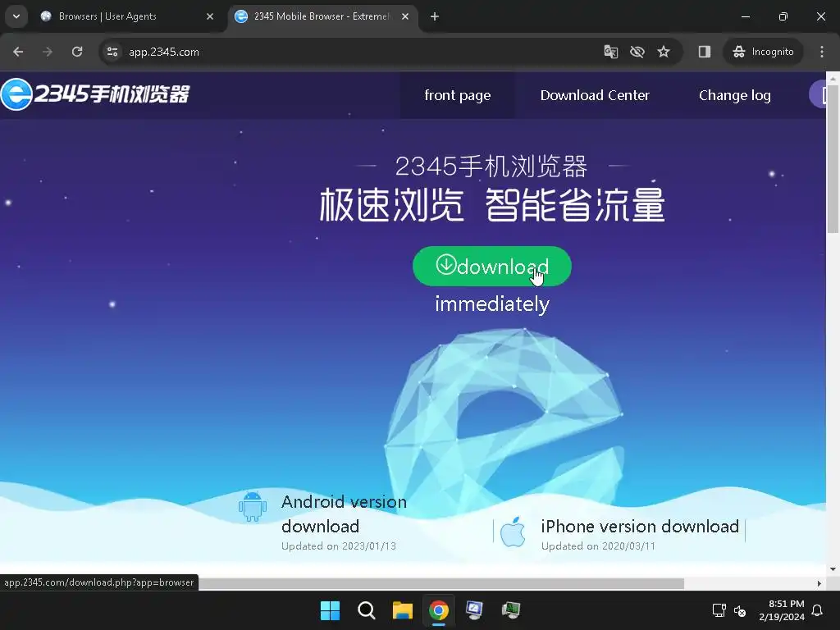The height and width of the screenshot is (630, 840).
Task: Open the Android version download link
Action: point(344,514)
